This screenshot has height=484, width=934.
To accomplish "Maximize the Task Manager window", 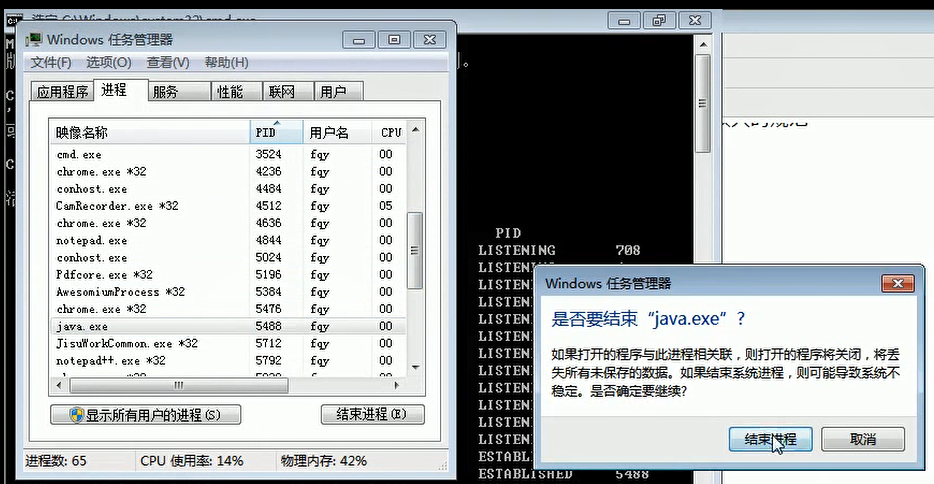I will 394,40.
